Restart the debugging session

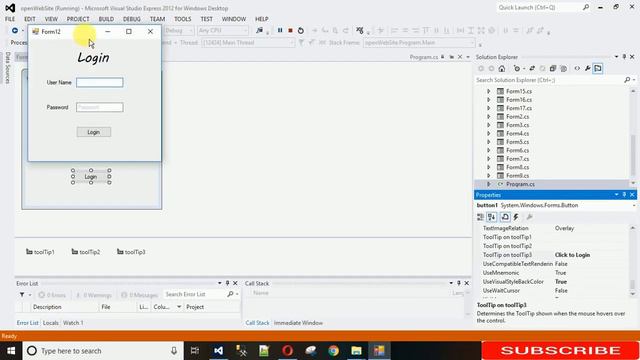pos(301,30)
